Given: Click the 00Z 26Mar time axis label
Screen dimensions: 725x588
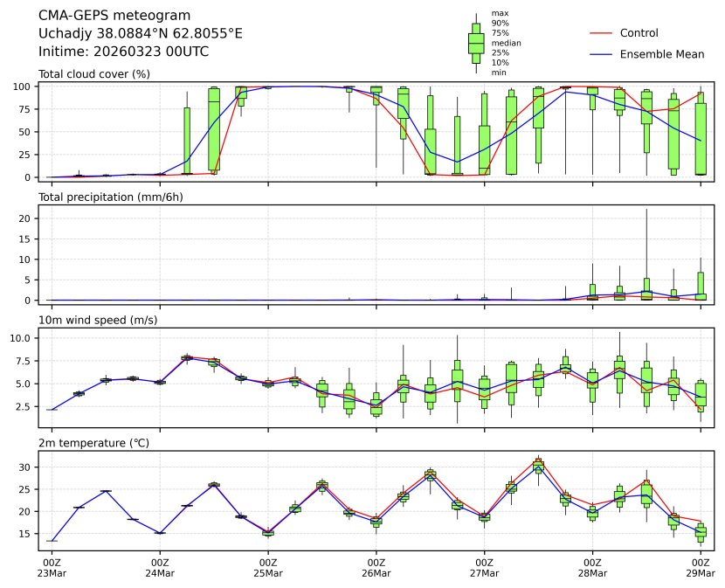Looking at the screenshot, I should click(x=376, y=567).
